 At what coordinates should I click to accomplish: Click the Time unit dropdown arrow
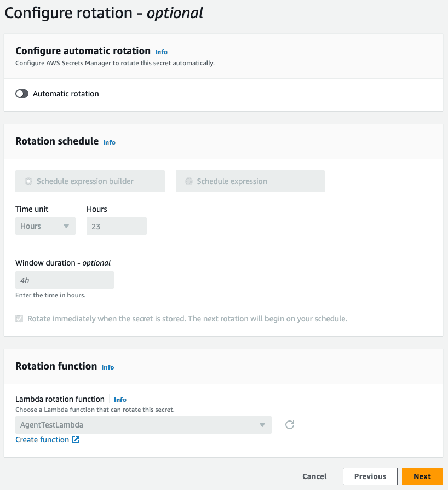[x=66, y=226]
